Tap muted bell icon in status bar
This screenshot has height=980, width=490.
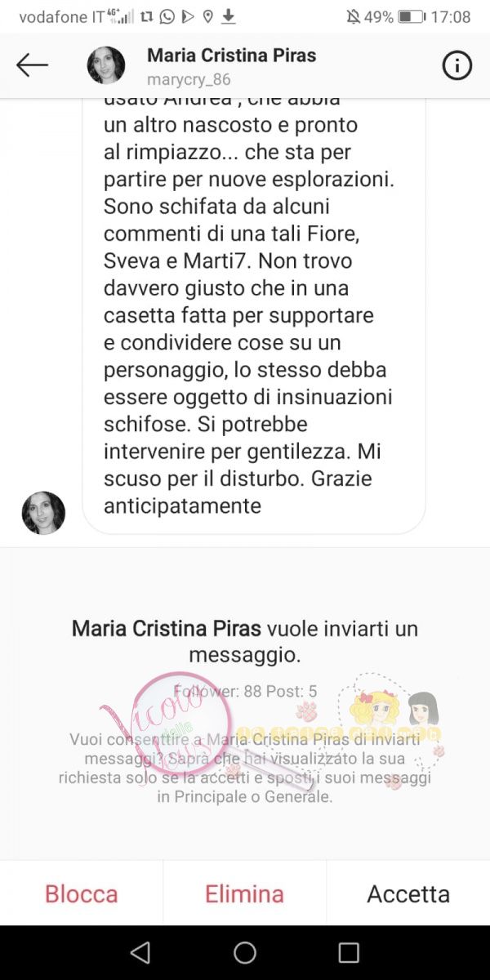tap(352, 16)
